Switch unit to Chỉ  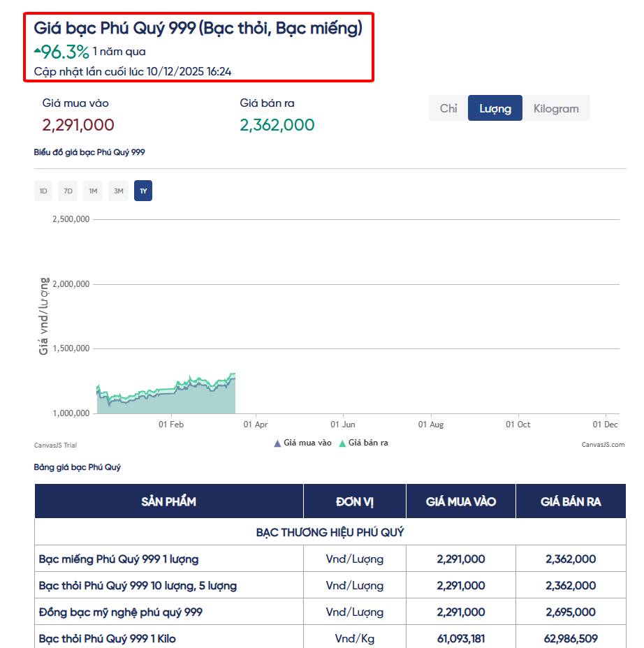[x=448, y=108]
